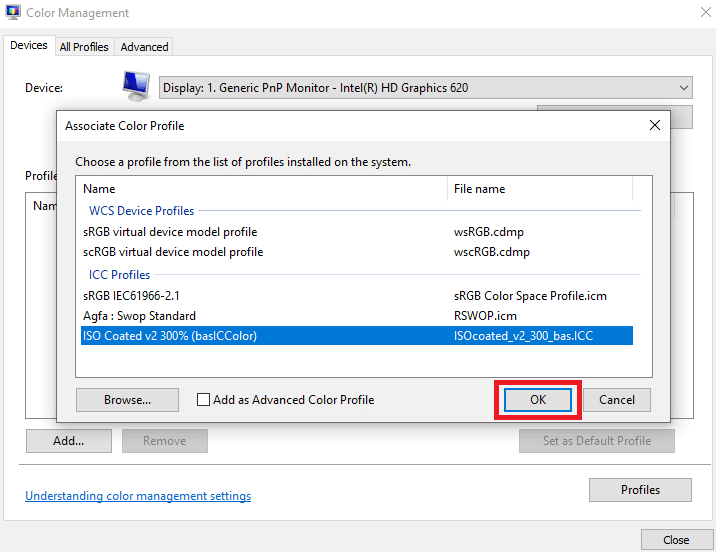Image resolution: width=716 pixels, height=552 pixels.
Task: Click the Add... button
Action: click(68, 441)
